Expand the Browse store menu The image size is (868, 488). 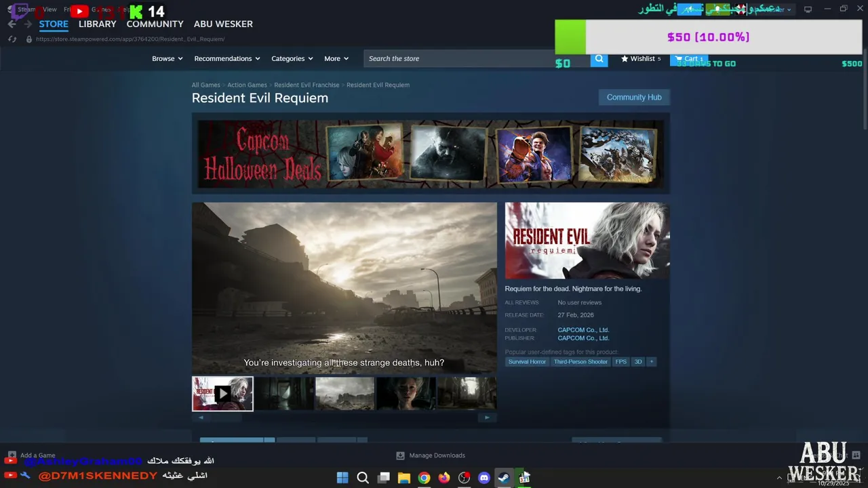coord(167,59)
